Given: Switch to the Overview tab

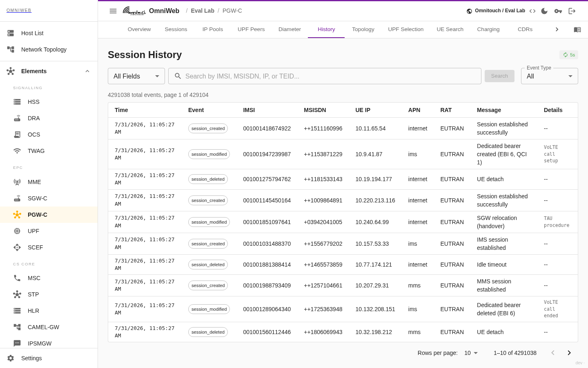Looking at the screenshot, I should point(139,29).
